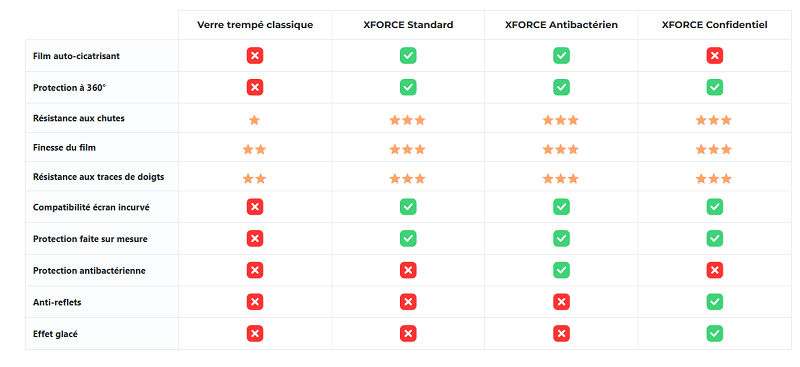Click the two-star Finesse du film rating

point(255,150)
